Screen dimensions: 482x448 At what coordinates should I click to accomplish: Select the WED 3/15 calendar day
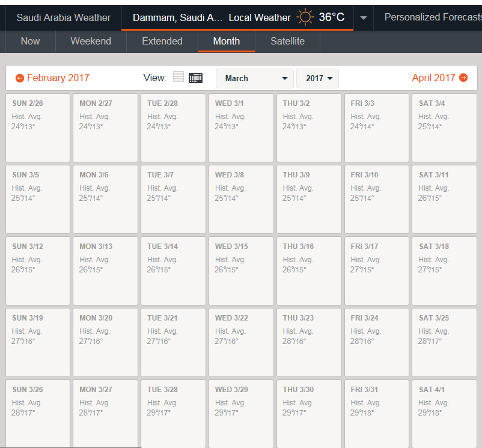241,271
